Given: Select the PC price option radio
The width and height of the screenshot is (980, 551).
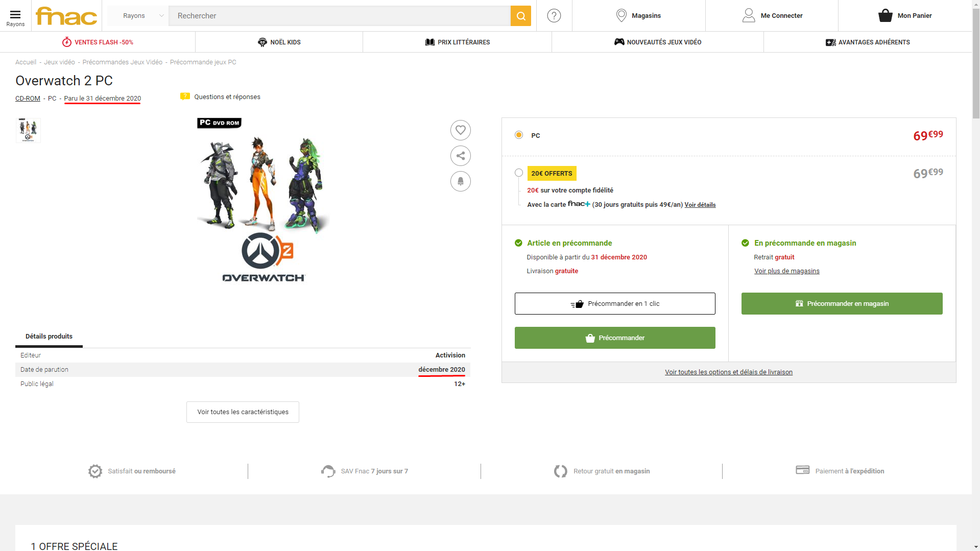Looking at the screenshot, I should point(519,135).
